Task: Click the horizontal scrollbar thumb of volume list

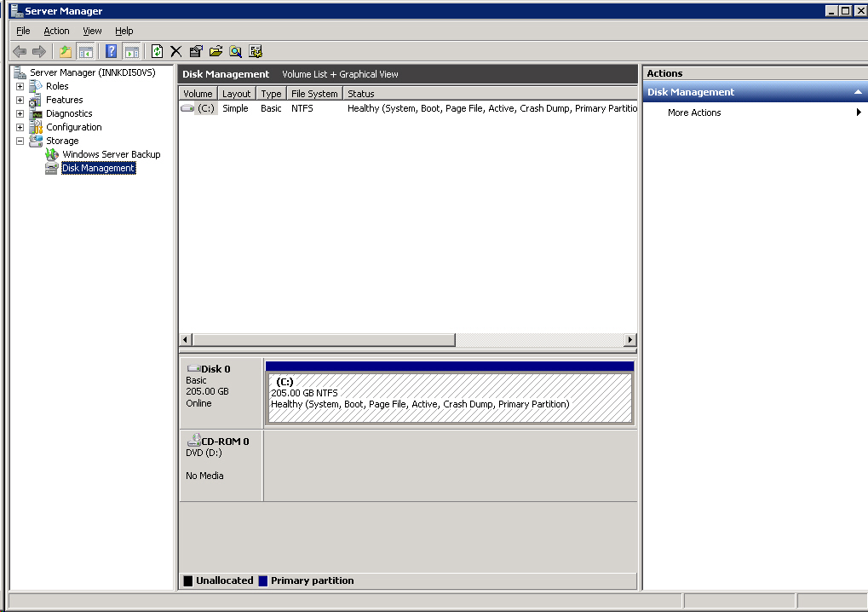Action: point(324,340)
